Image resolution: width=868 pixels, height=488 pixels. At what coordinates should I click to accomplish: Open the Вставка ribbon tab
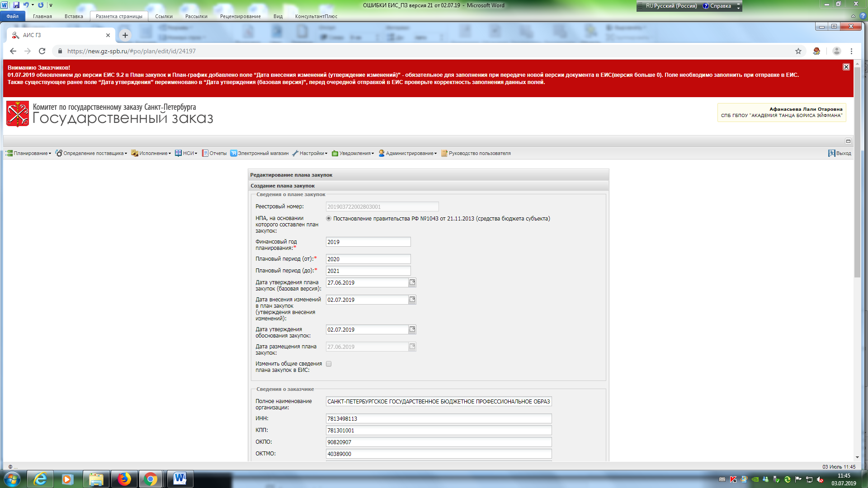point(74,16)
